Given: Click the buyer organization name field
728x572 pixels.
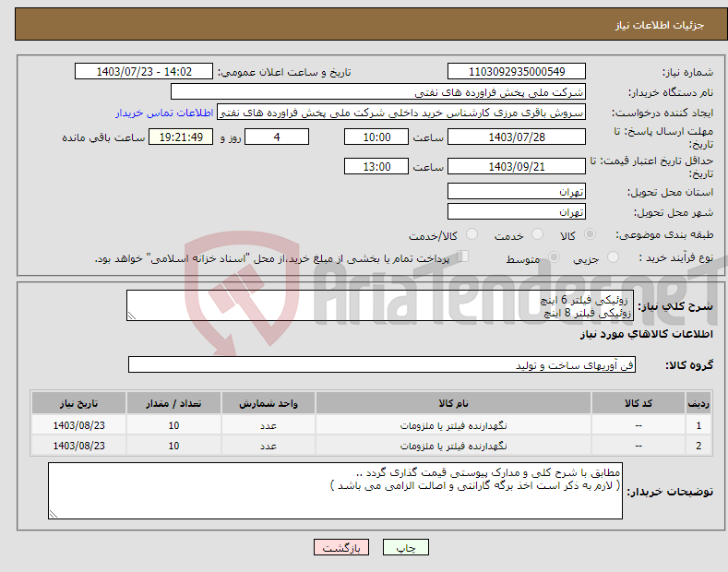Looking at the screenshot, I should [x=378, y=92].
